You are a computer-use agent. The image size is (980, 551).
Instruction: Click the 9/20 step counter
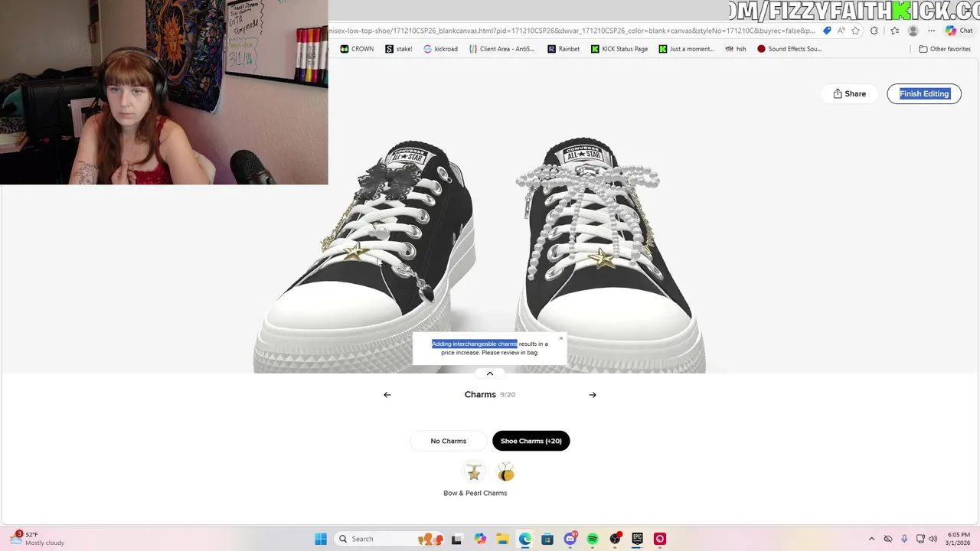(508, 395)
